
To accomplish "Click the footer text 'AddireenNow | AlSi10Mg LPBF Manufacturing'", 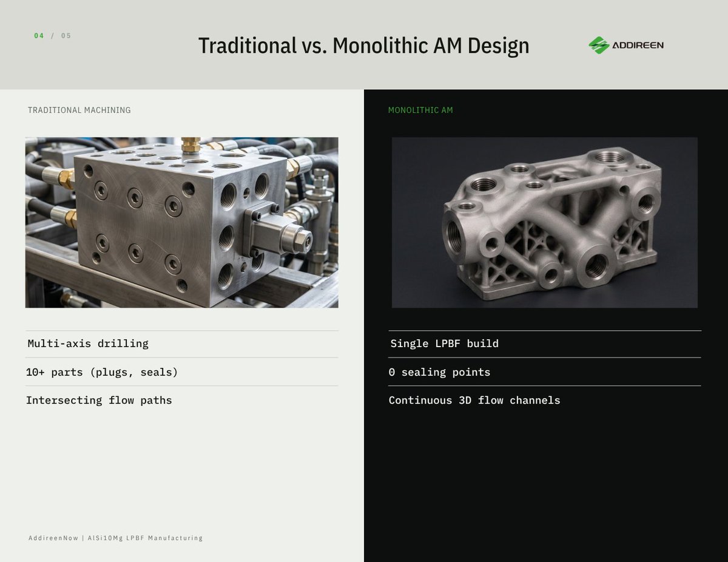I will pyautogui.click(x=115, y=538).
